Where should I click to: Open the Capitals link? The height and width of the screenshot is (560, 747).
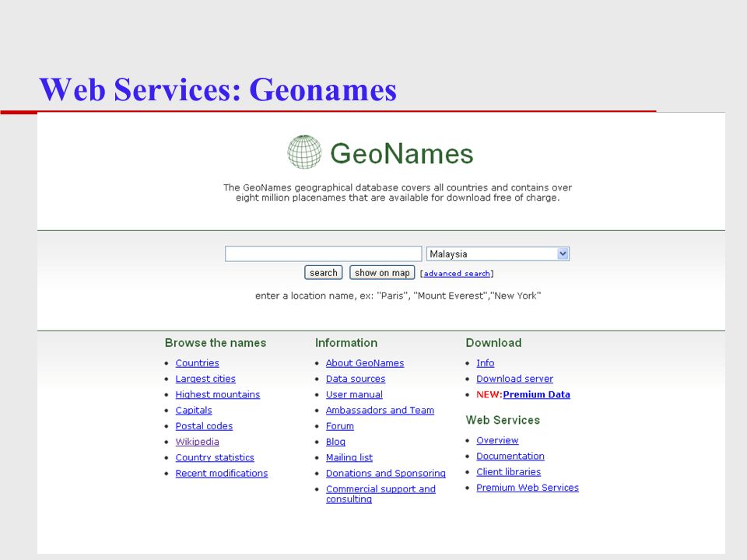194,410
